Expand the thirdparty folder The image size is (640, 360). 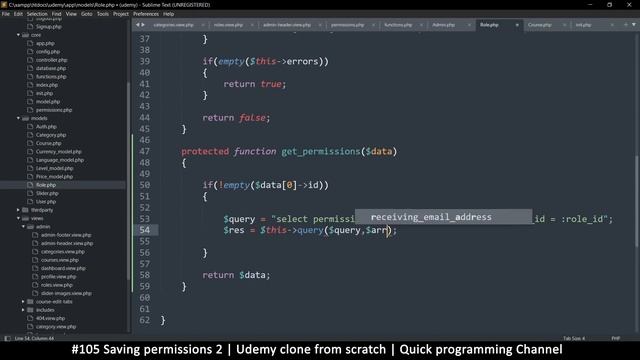coord(18,210)
